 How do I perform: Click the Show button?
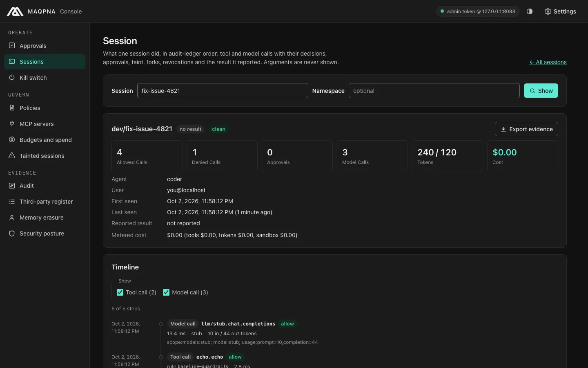click(541, 91)
